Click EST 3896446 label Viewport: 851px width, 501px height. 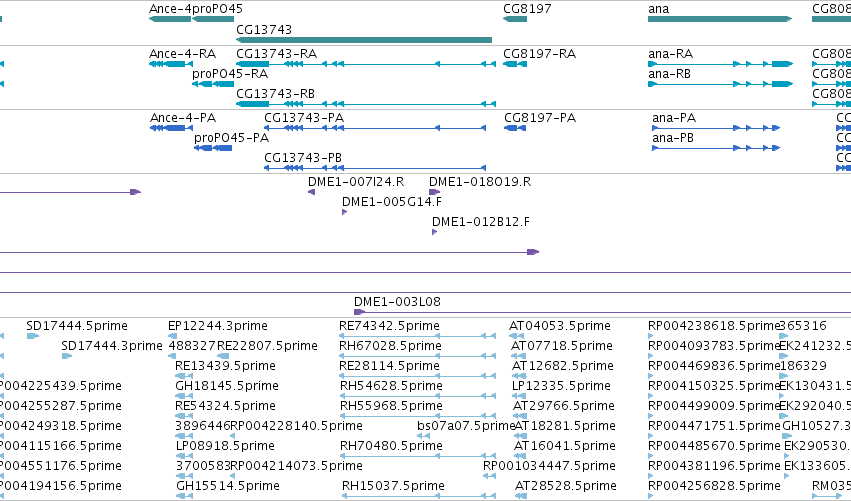coord(202,426)
